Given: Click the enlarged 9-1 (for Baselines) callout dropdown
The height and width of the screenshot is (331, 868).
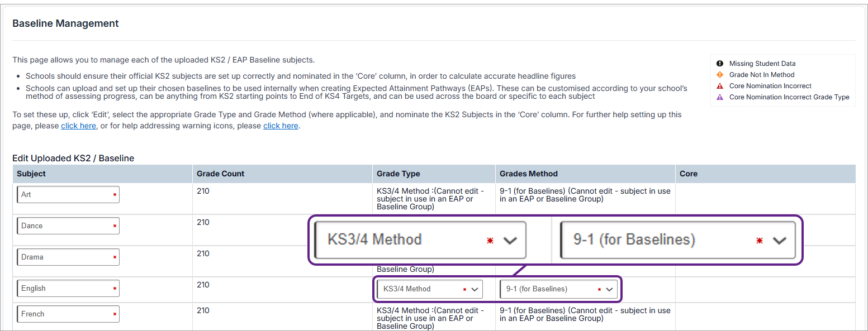Looking at the screenshot, I should [677, 240].
